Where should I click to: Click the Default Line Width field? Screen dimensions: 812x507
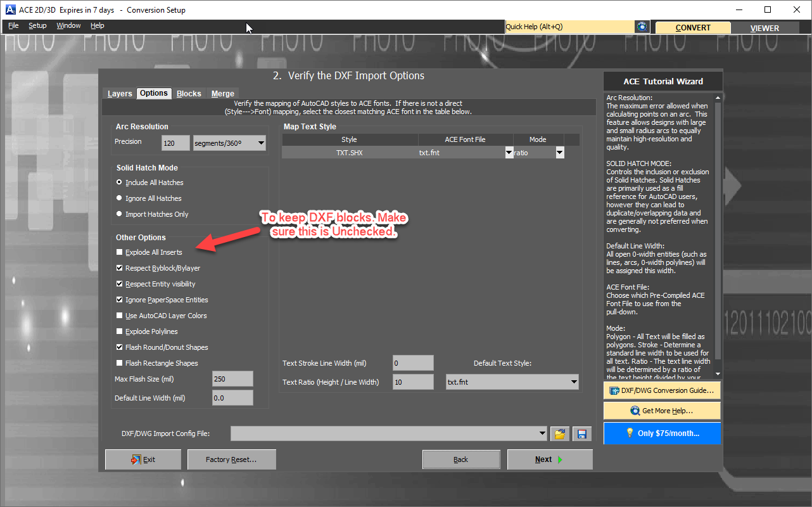pyautogui.click(x=232, y=398)
